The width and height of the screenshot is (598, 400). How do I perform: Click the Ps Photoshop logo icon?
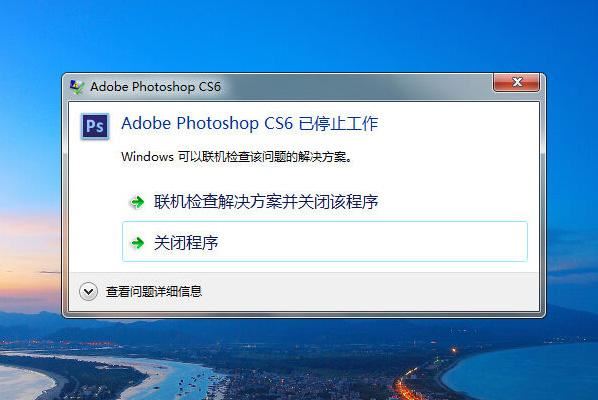point(95,126)
